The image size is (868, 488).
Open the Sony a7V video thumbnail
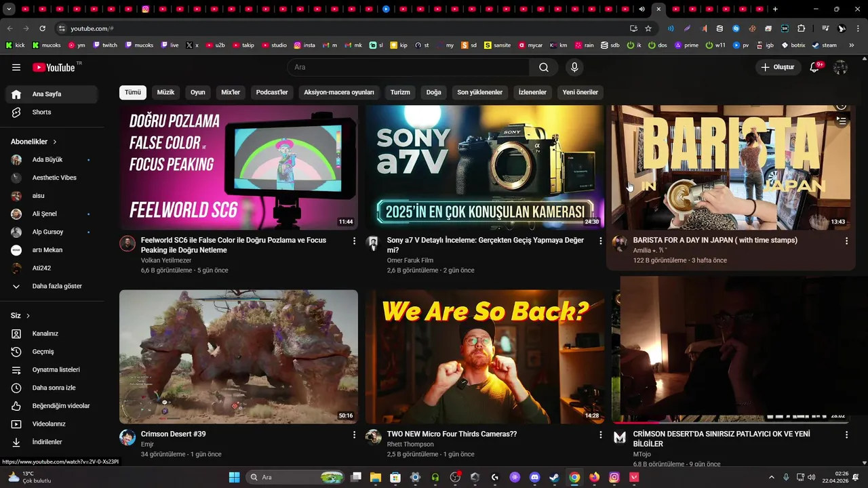click(485, 167)
